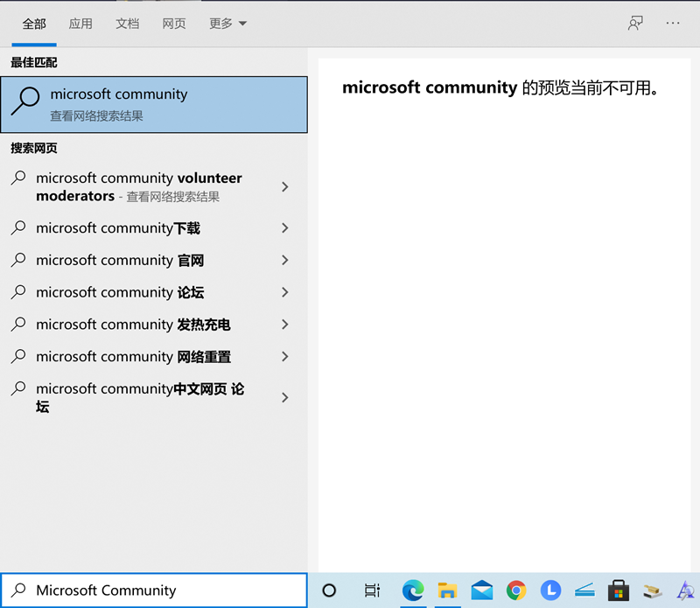The image size is (700, 608).
Task: Click the feedback person icon at top right
Action: point(635,23)
